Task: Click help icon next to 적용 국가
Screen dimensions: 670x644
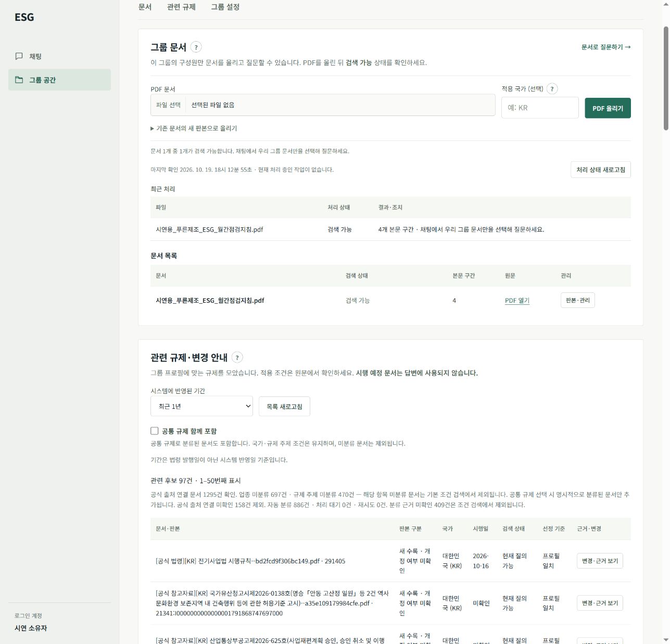Action: click(552, 89)
